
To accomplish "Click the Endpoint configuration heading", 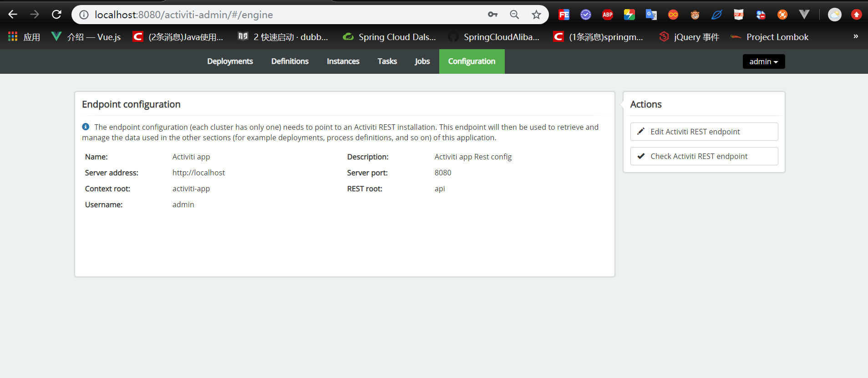I will [x=131, y=104].
